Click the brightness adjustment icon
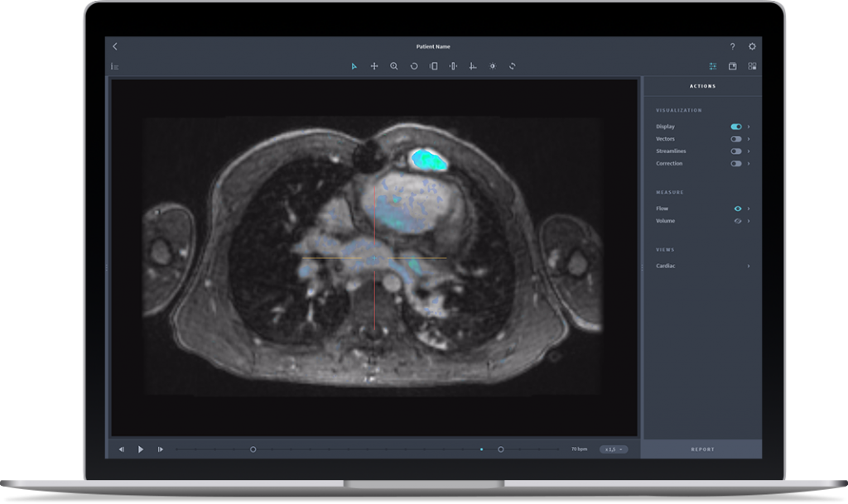 [x=493, y=65]
